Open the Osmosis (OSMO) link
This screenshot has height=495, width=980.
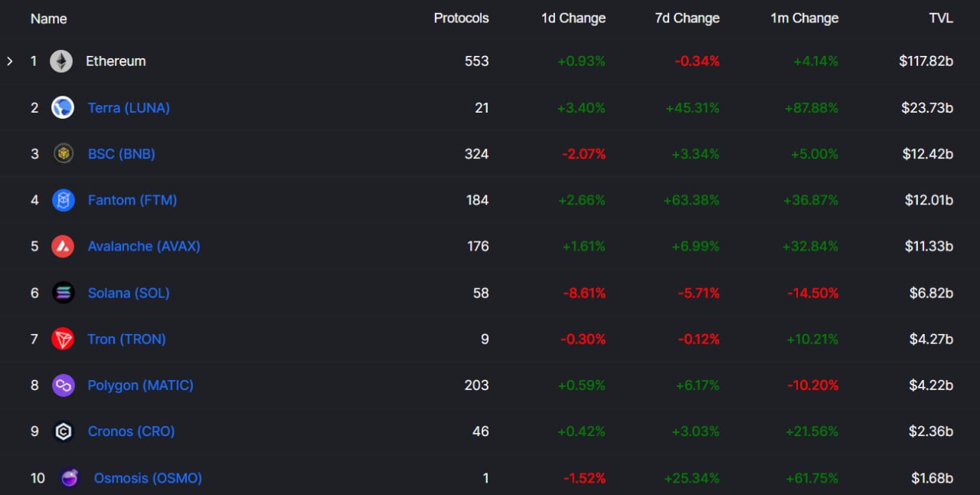tap(148, 478)
